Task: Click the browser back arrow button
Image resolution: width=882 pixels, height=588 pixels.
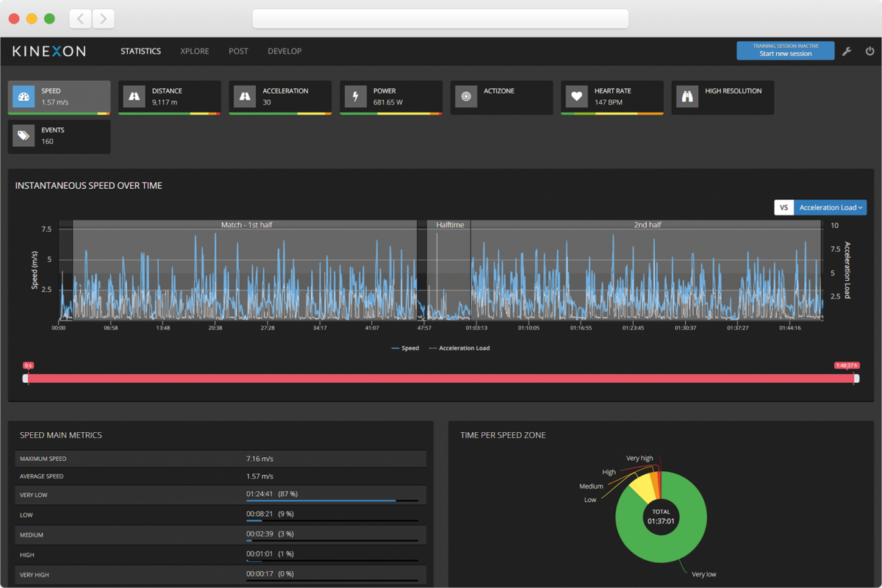Action: click(x=80, y=18)
